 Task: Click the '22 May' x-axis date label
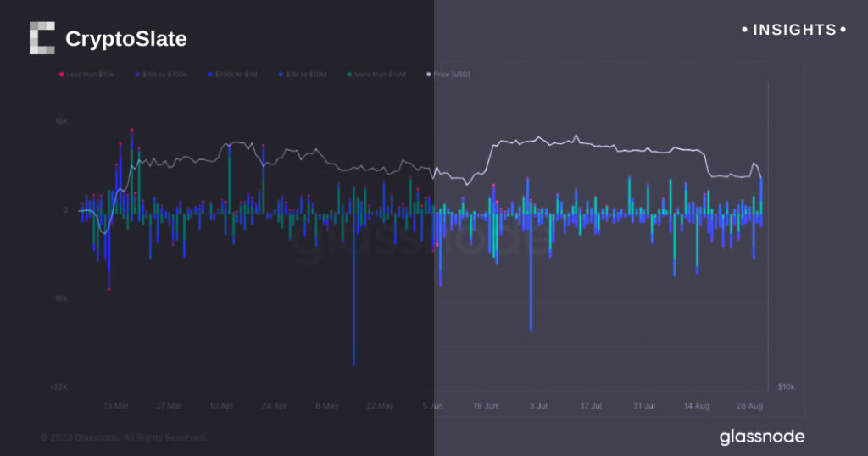(379, 407)
